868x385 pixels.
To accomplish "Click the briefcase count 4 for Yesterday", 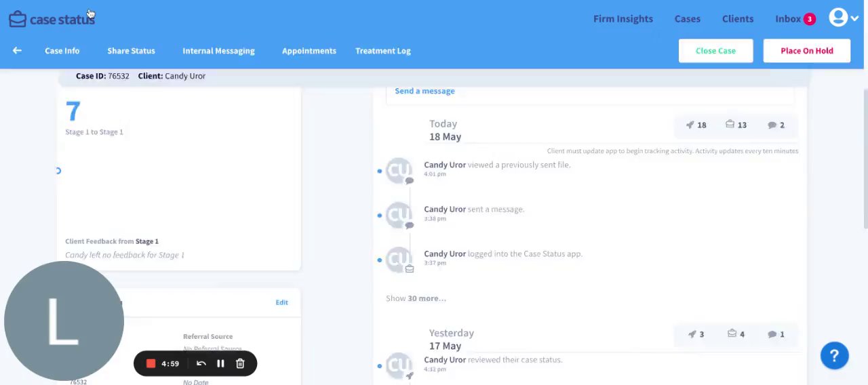I will [736, 334].
